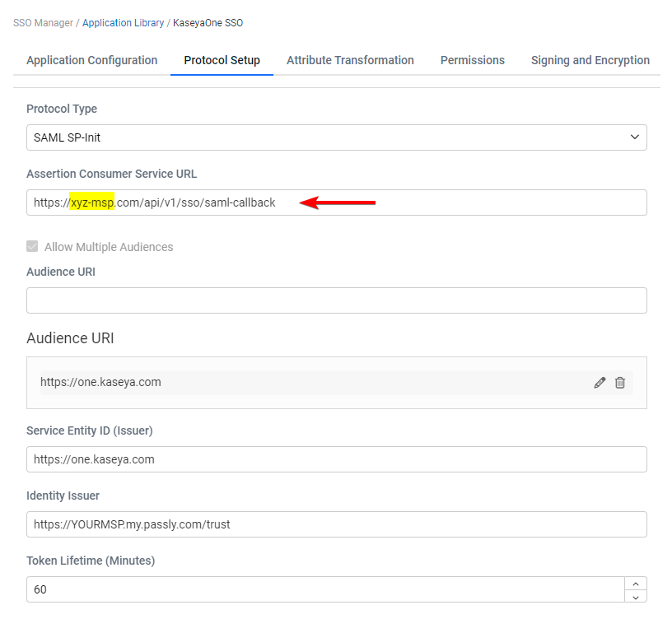Viewport: 672px width, 619px height.
Task: Click the Token Lifetime (Minutes) label
Action: click(91, 561)
